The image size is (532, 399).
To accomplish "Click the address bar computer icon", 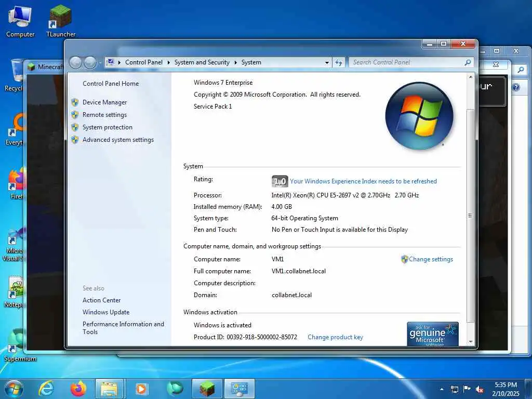I will pos(110,62).
